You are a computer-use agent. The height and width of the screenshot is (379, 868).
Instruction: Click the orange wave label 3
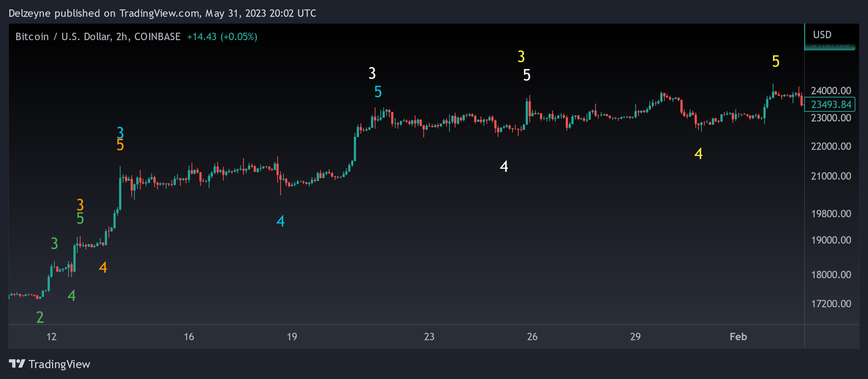pyautogui.click(x=80, y=205)
